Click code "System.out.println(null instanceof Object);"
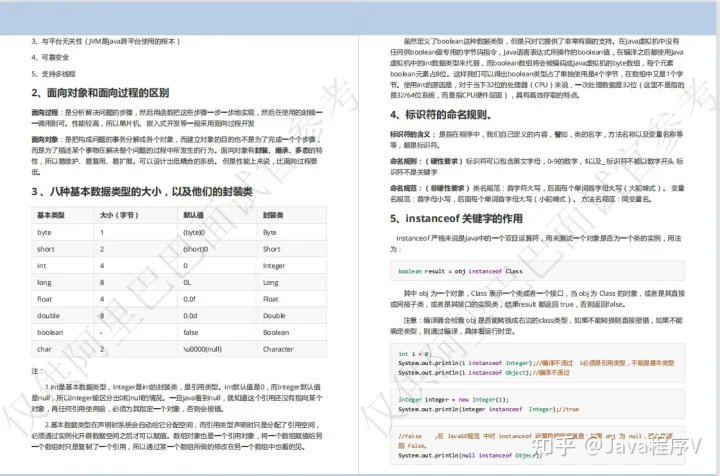This screenshot has height=476, width=720. pos(470,456)
